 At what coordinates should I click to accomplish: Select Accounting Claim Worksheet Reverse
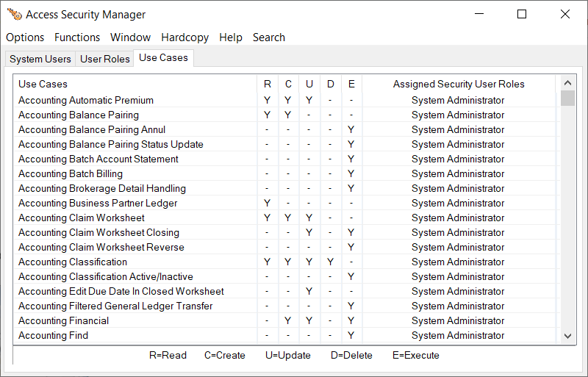287,247
